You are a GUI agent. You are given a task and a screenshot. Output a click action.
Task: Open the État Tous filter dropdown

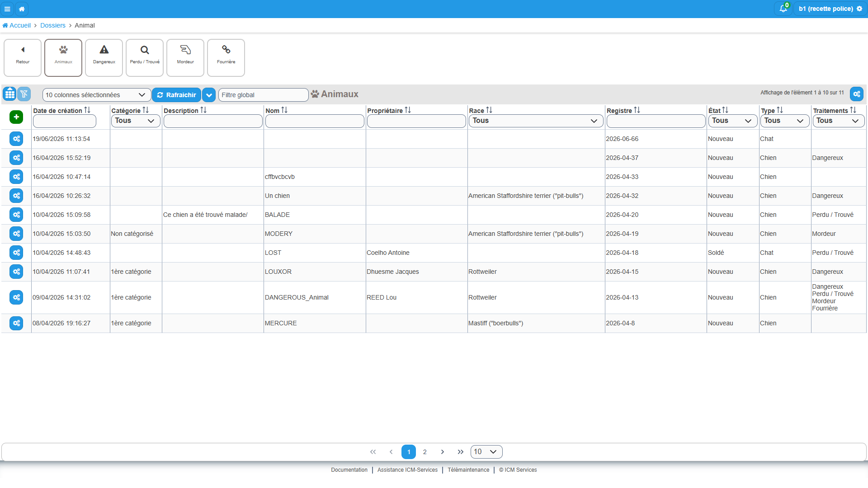tap(732, 121)
